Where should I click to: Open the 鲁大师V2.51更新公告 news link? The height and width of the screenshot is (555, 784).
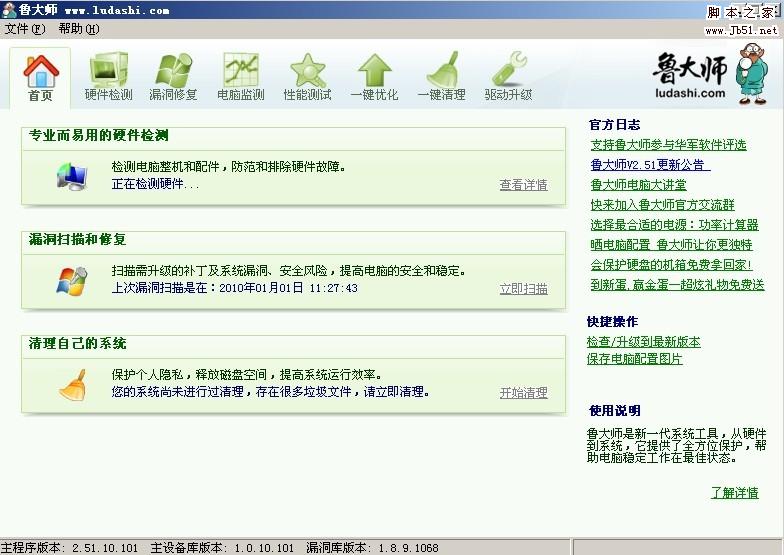647,165
